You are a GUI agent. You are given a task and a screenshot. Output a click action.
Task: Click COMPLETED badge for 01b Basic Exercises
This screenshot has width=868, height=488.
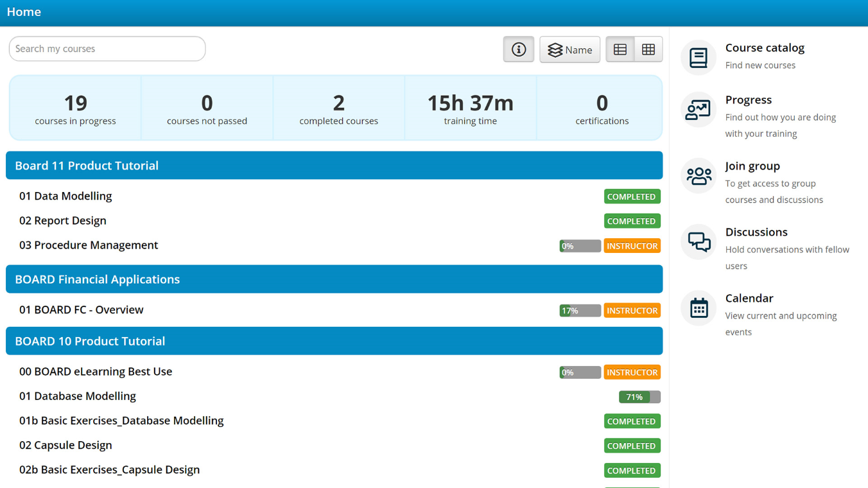pos(632,421)
